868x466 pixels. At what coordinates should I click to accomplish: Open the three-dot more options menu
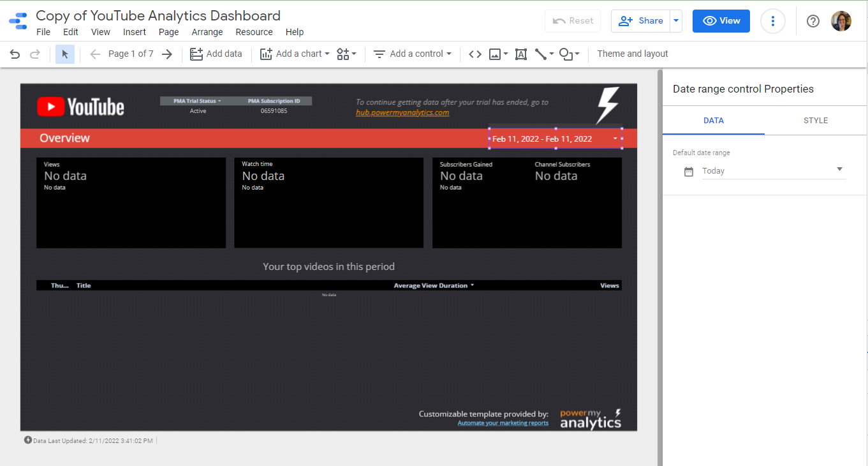[x=773, y=21]
